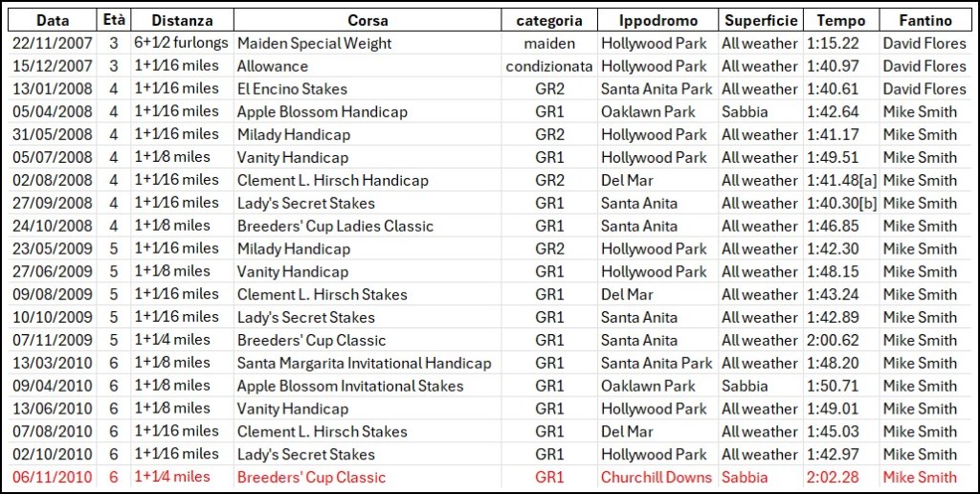Click the Distanza column header
Image resolution: width=980 pixels, height=494 pixels.
click(182, 20)
